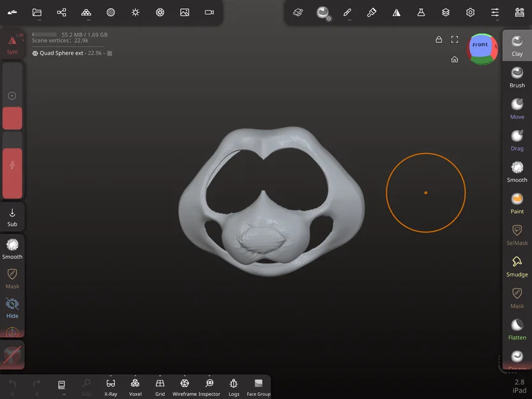Click the Hide shortcut on left panel
The image size is (532, 399).
click(x=12, y=308)
